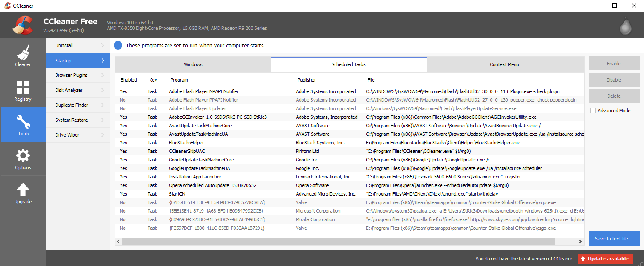644x266 pixels.
Task: Click Save to text file button
Action: click(x=614, y=239)
